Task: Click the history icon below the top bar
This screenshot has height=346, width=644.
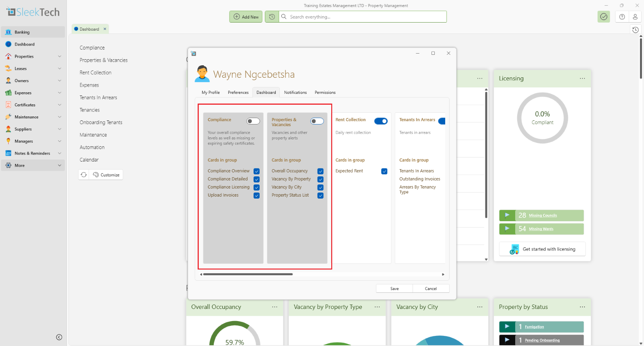Action: [x=636, y=30]
